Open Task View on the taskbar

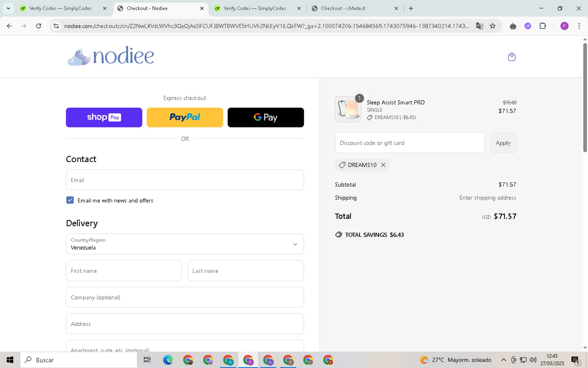pyautogui.click(x=147, y=360)
